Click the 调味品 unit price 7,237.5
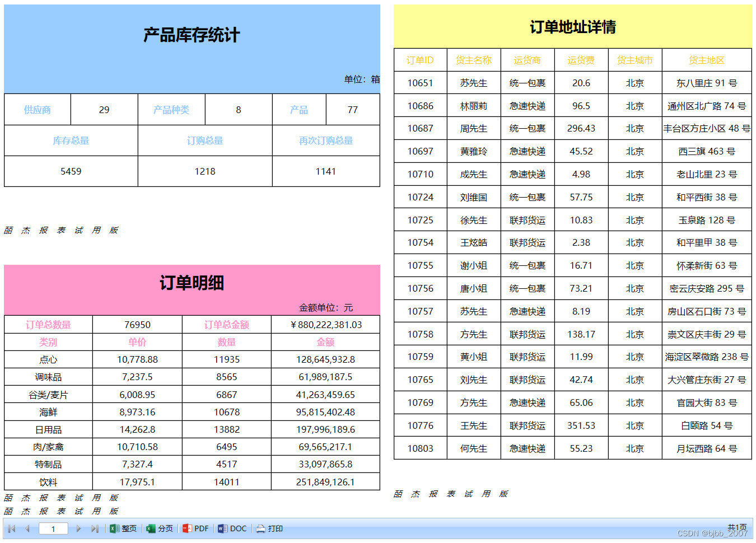The height and width of the screenshot is (543, 756). (137, 377)
